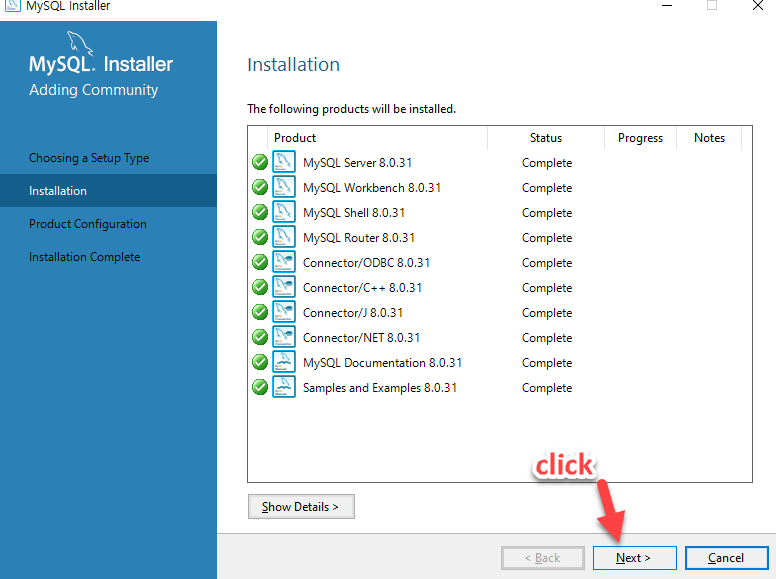Sort by the Status column header
The height and width of the screenshot is (579, 776).
(546, 138)
